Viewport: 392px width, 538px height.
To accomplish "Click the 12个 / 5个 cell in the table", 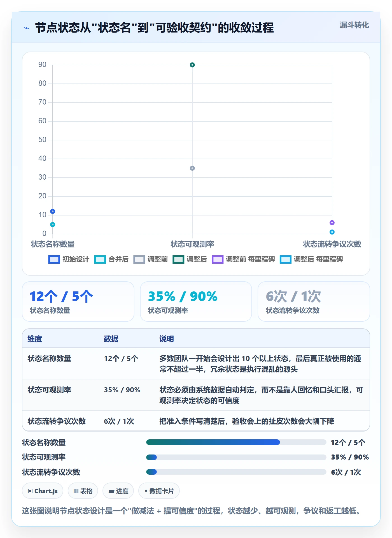I will (121, 358).
